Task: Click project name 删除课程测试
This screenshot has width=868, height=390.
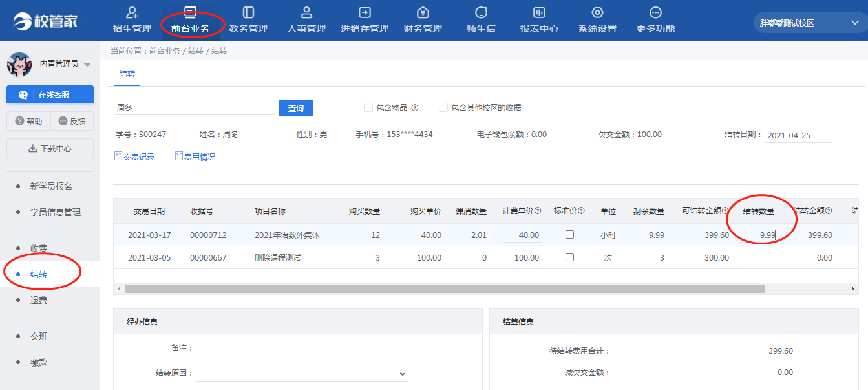Action: click(x=278, y=257)
